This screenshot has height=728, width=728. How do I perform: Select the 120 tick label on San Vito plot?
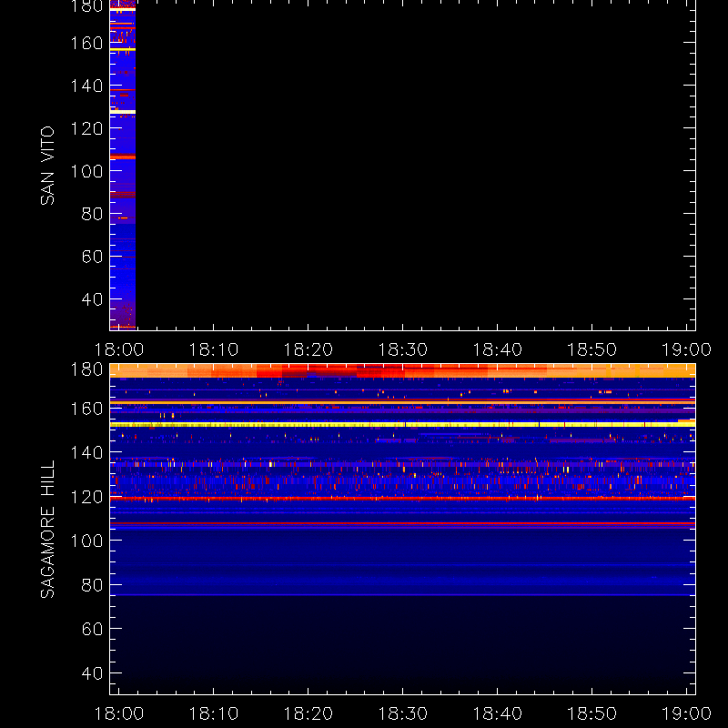point(86,128)
